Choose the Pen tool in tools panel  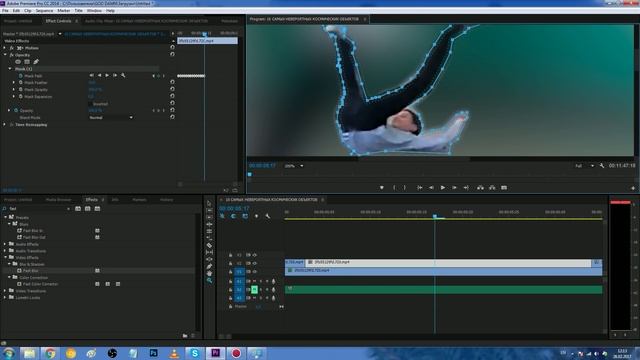[x=209, y=267]
